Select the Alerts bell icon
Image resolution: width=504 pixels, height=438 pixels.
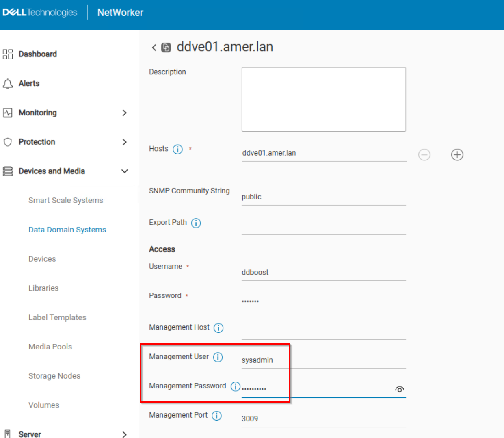point(7,83)
